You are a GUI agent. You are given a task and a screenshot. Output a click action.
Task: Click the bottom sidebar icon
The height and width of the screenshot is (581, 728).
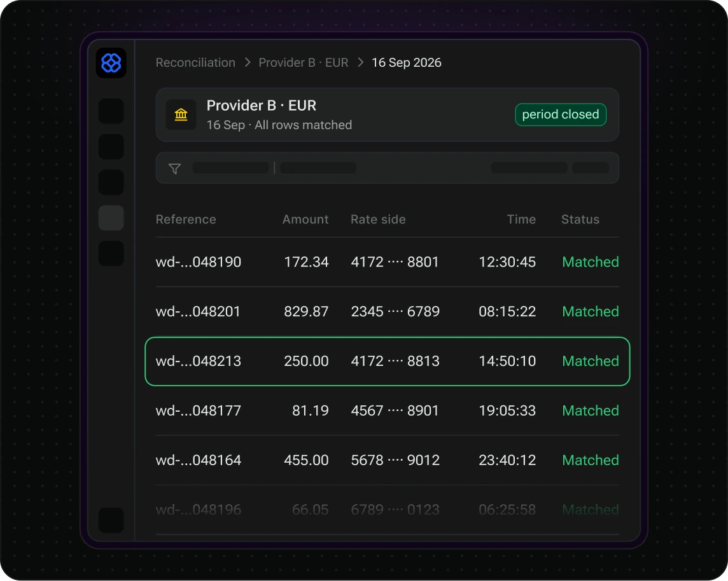(x=111, y=520)
